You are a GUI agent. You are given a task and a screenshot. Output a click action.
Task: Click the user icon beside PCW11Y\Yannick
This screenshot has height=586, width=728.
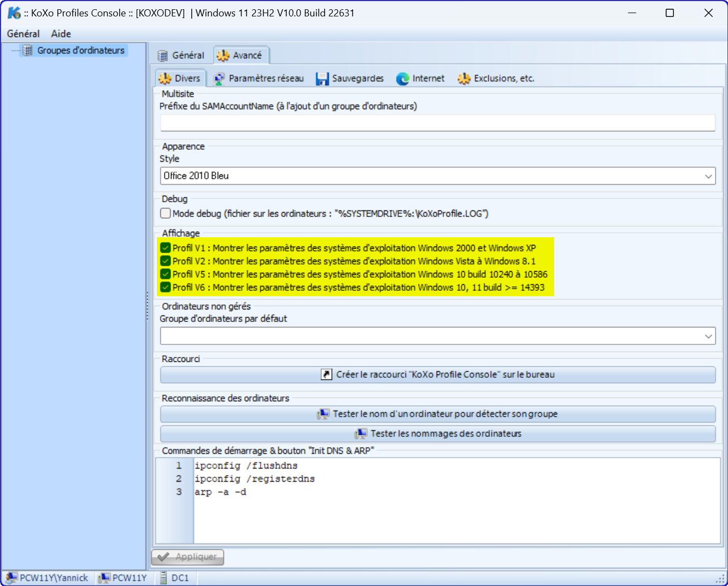[x=11, y=578]
